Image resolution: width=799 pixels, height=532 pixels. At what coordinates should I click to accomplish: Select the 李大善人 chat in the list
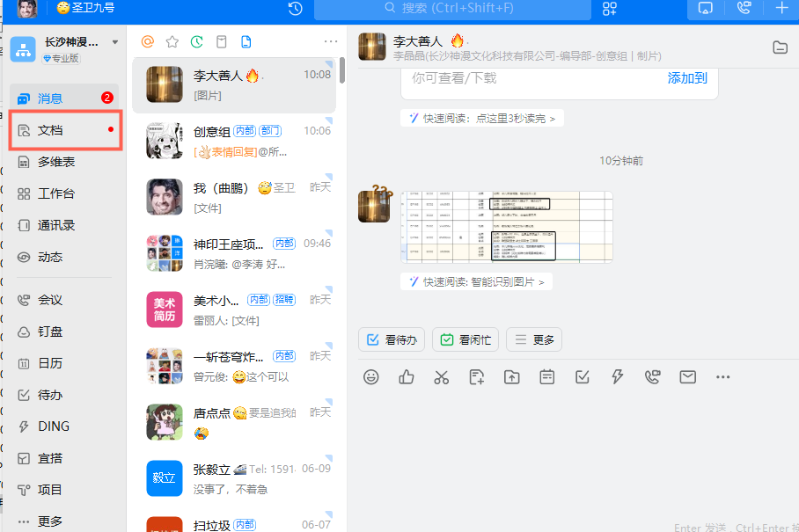pyautogui.click(x=234, y=85)
